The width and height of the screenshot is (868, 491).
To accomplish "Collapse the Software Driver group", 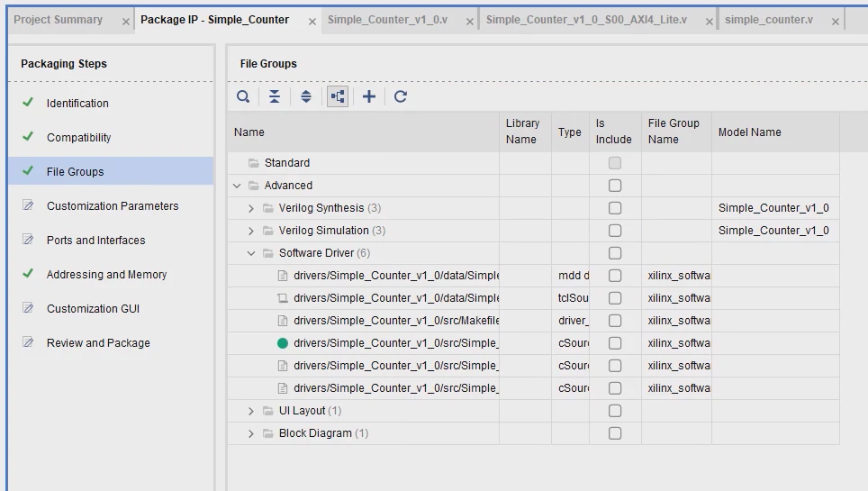I will (251, 253).
